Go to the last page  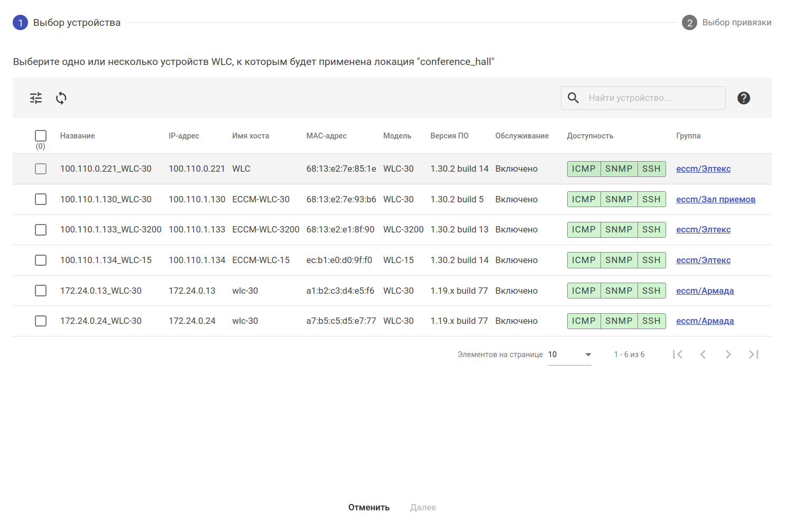tap(754, 354)
